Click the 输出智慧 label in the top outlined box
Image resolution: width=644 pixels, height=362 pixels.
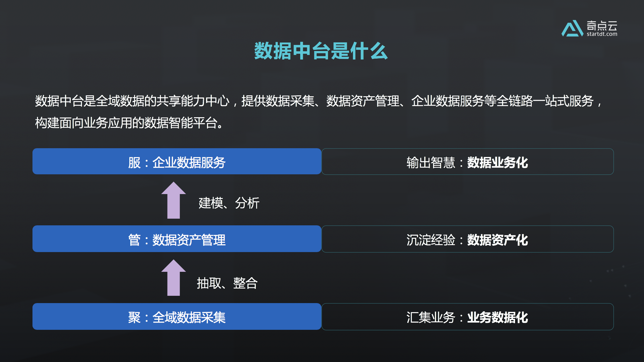(431, 163)
